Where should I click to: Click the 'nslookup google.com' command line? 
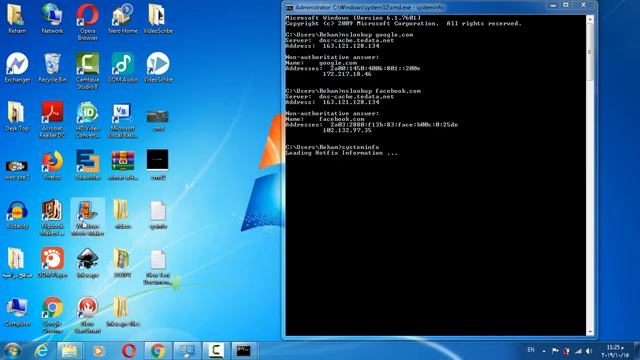tap(349, 35)
